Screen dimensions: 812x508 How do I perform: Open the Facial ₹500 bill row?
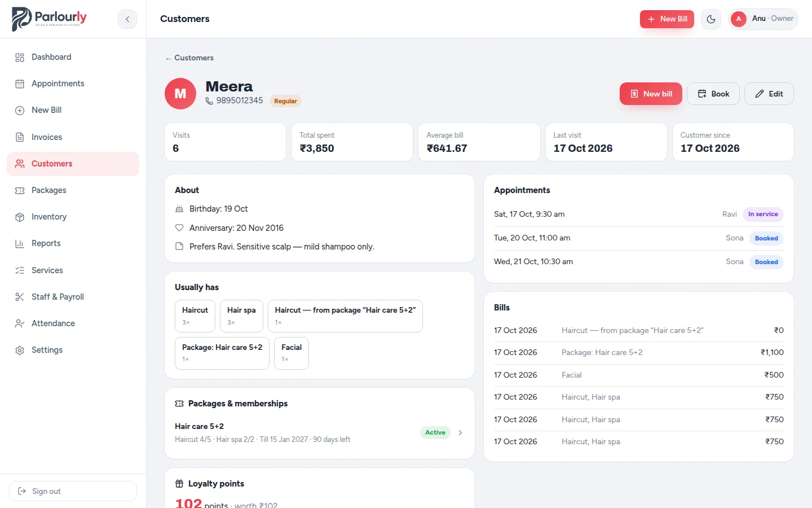click(639, 375)
